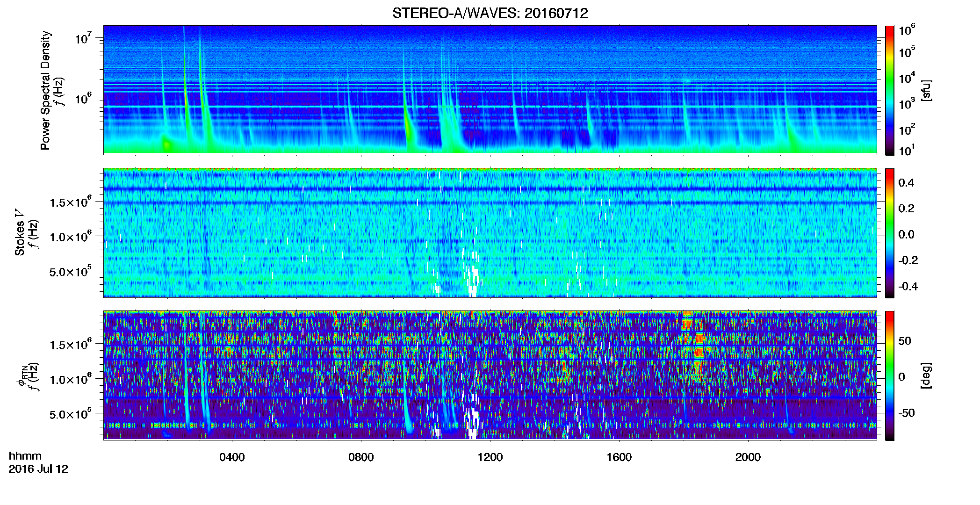980x505 pixels.
Task: Click the Stokes V spectrogram panel
Action: [x=490, y=233]
